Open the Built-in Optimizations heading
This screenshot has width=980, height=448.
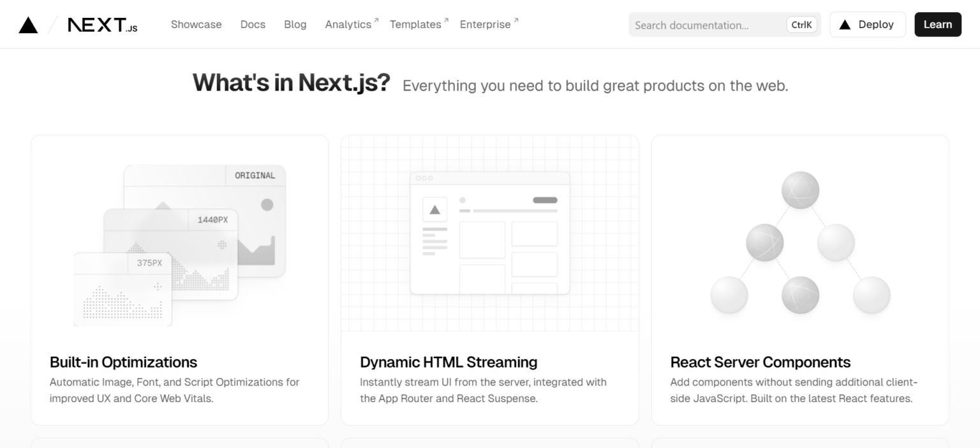click(x=123, y=362)
